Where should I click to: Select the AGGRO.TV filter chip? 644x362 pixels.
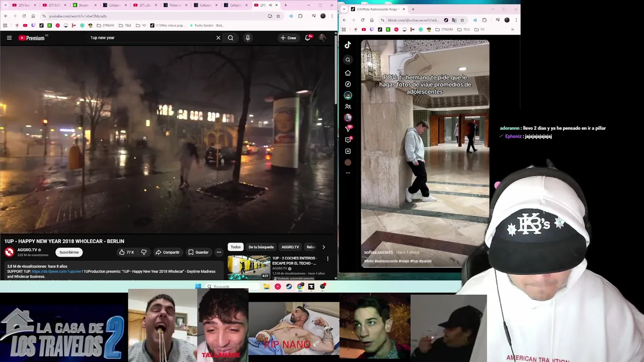click(290, 247)
